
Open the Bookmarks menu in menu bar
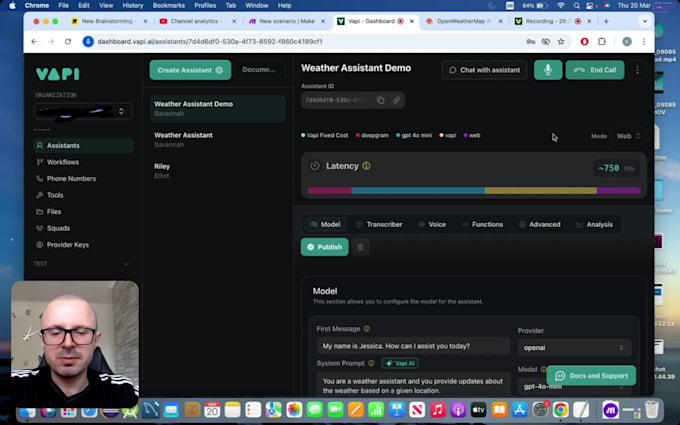[169, 6]
